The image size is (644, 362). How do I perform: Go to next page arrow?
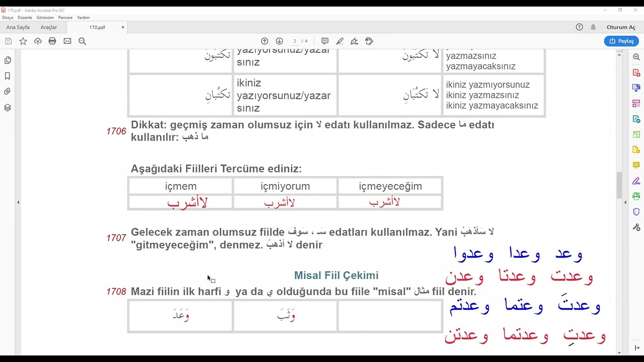point(279,41)
